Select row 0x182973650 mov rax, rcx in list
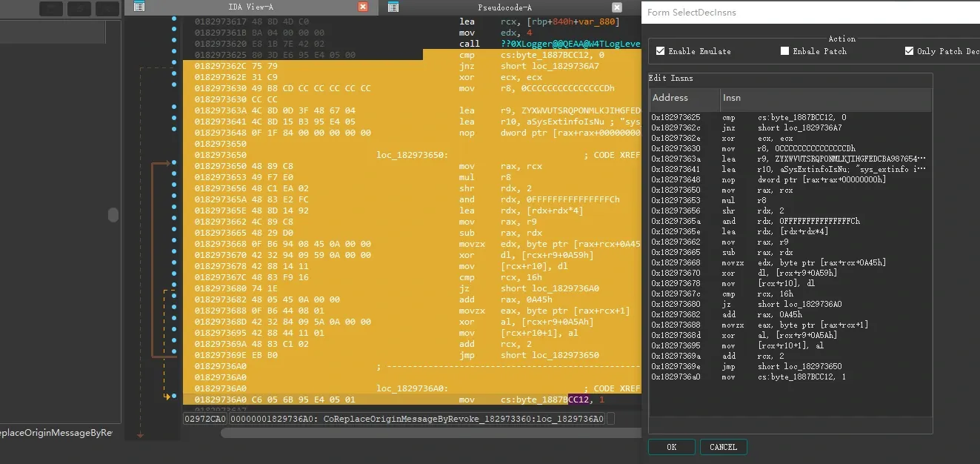The height and width of the screenshot is (464, 980). (790, 190)
